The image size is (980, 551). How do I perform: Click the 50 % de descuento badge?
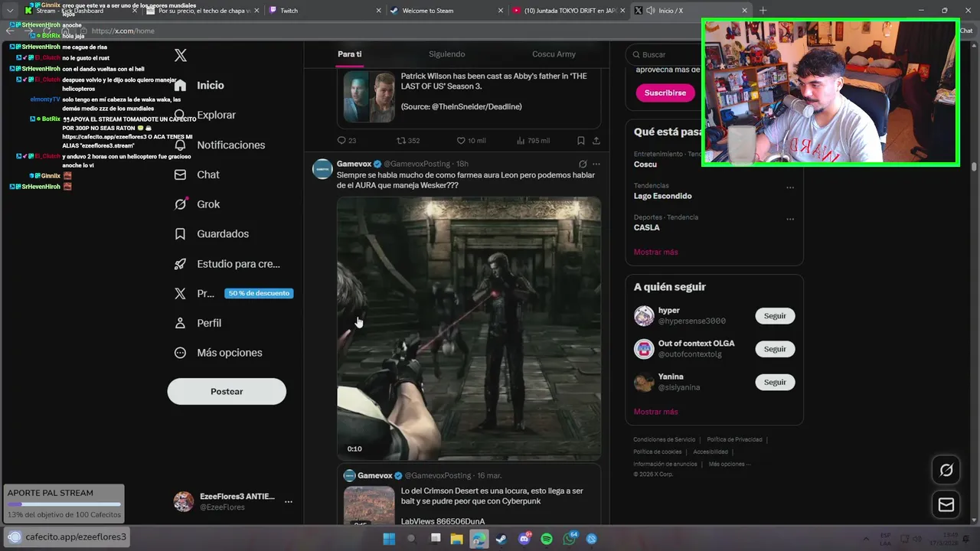point(259,293)
